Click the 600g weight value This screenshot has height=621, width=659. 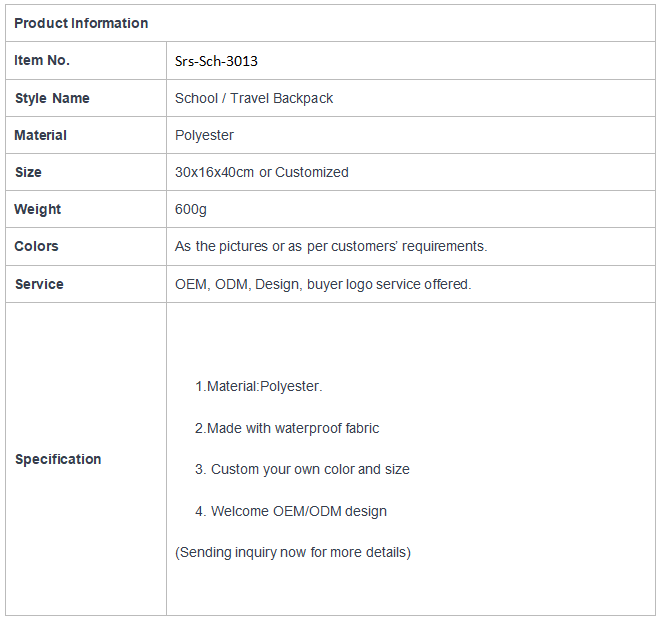191,209
